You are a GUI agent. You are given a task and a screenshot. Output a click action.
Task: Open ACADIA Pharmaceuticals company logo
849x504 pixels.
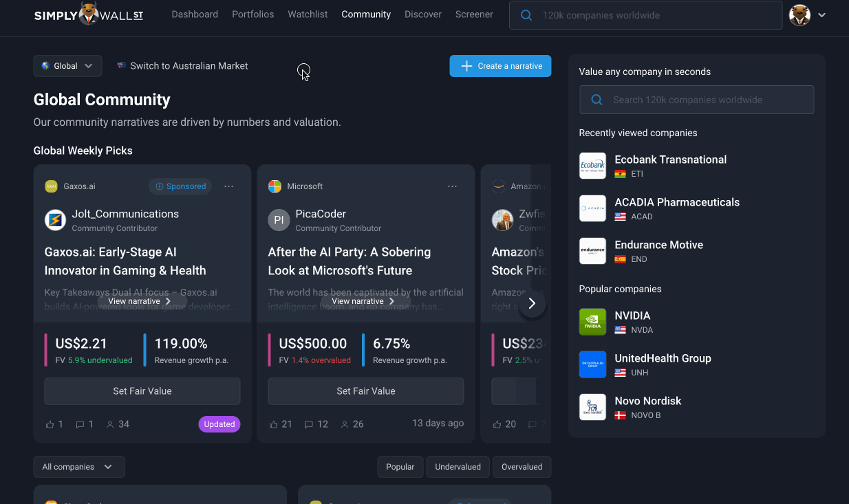[592, 208]
